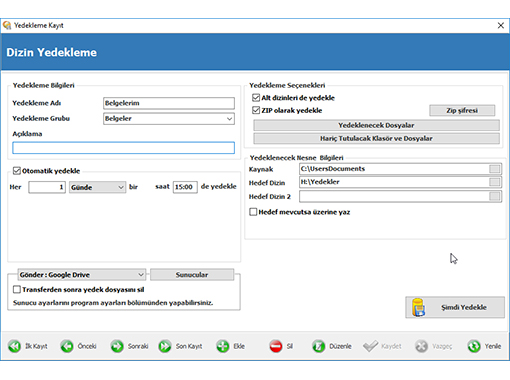Click the Her interval number field

47,187
